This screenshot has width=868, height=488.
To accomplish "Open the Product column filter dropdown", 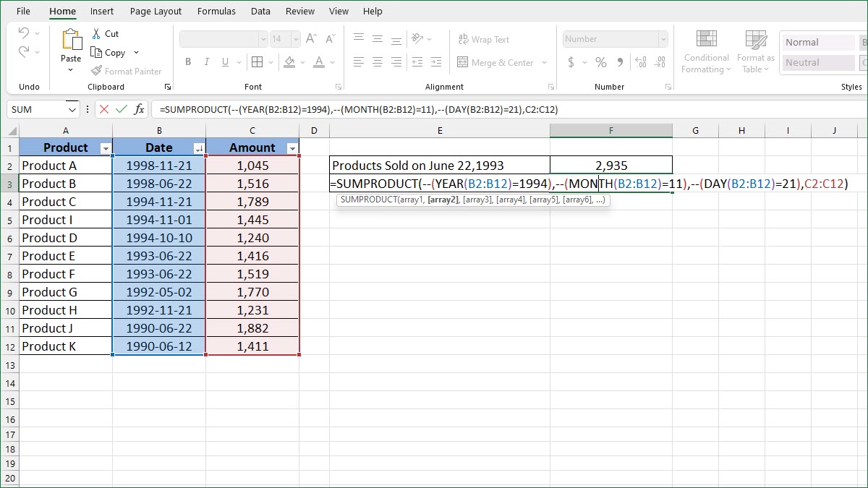I will pos(106,148).
